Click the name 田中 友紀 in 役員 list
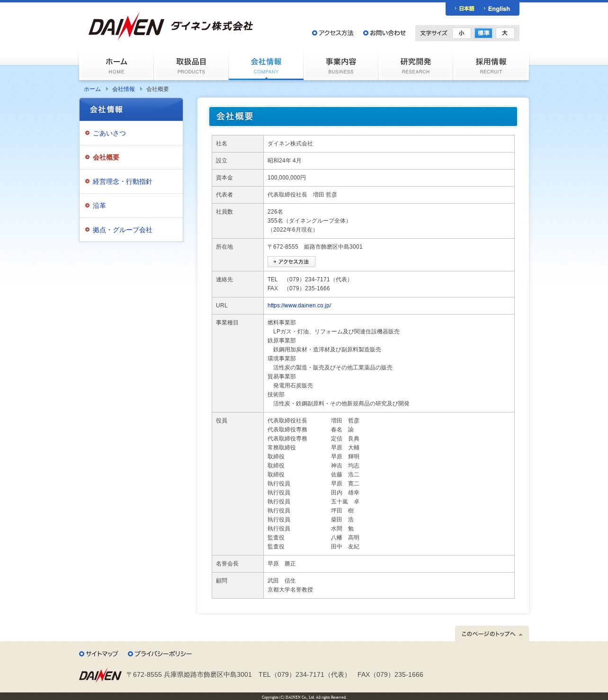This screenshot has width=608, height=700. [x=345, y=547]
